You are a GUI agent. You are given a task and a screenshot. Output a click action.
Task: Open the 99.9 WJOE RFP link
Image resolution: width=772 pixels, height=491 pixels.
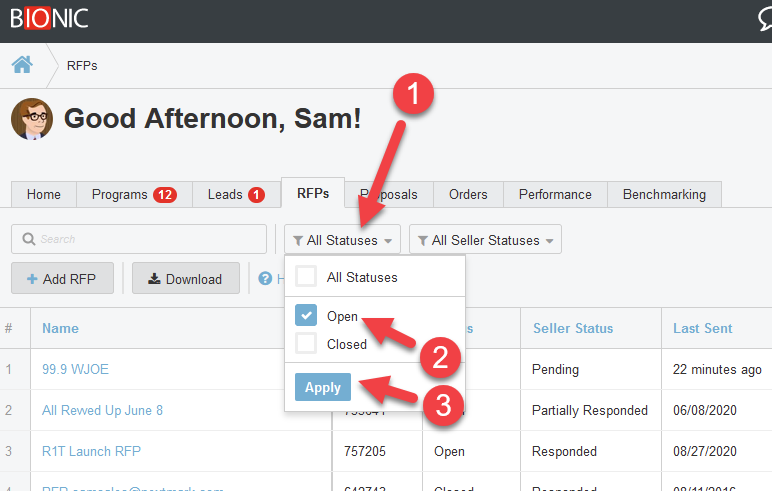click(x=75, y=369)
